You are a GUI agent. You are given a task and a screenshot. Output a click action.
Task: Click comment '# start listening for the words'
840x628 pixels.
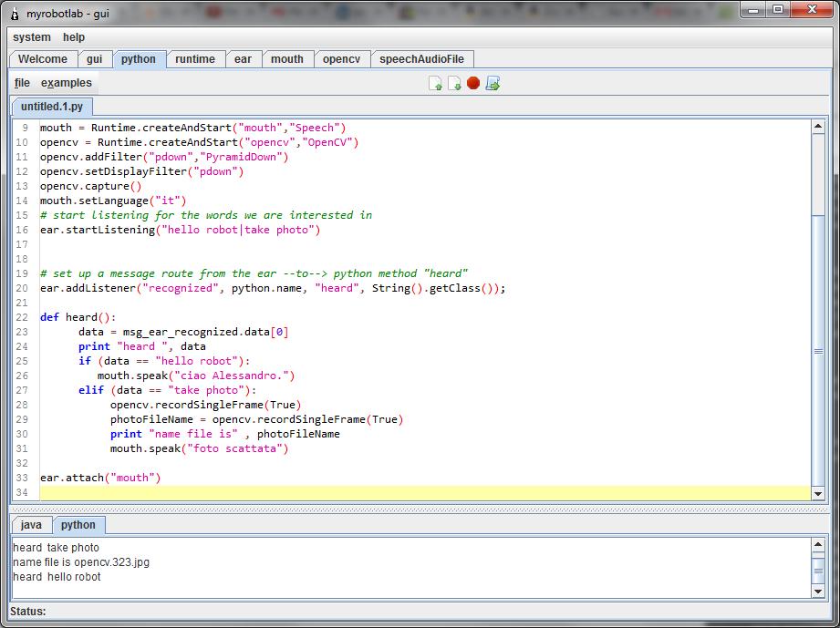coord(206,215)
